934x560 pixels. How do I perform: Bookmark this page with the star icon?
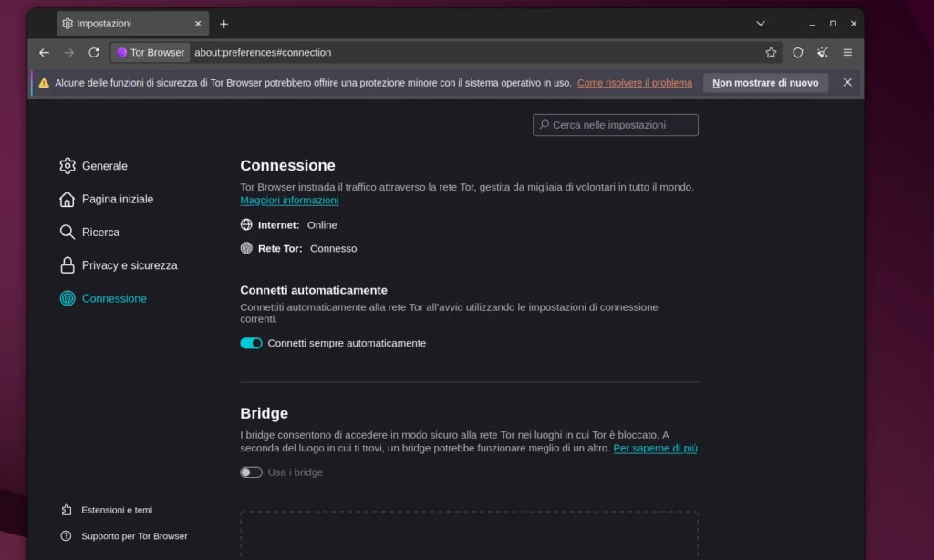tap(771, 53)
